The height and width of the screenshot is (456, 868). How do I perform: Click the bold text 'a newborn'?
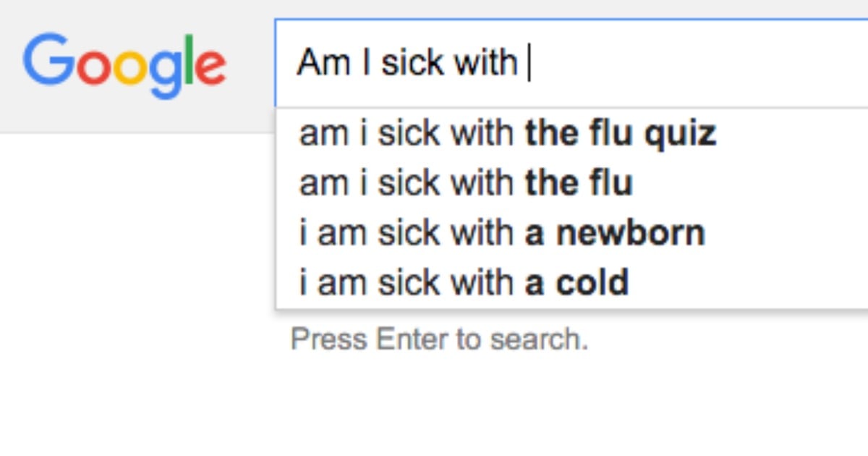coord(615,232)
